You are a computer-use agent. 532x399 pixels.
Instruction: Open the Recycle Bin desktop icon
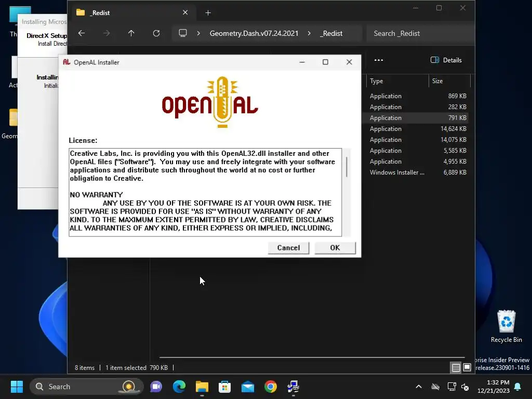click(506, 326)
